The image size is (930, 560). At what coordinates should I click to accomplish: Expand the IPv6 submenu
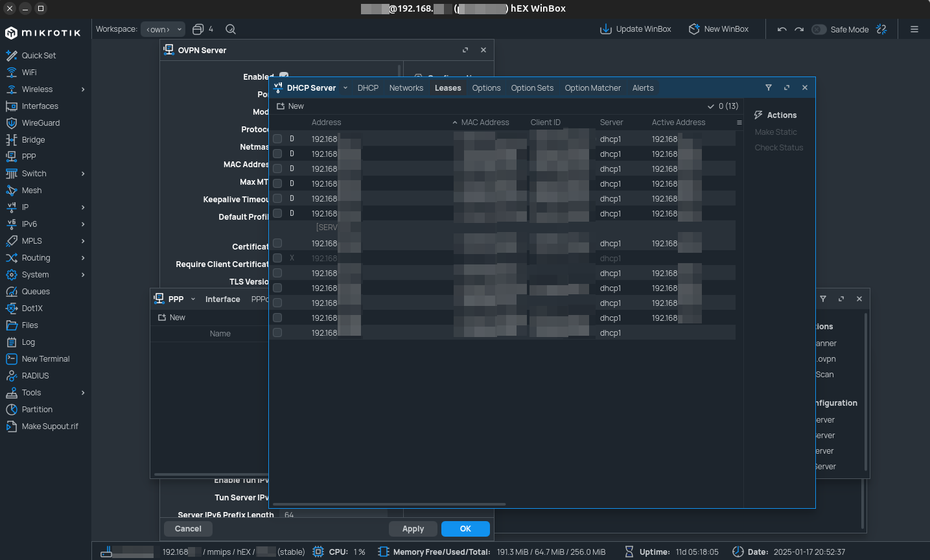point(83,224)
